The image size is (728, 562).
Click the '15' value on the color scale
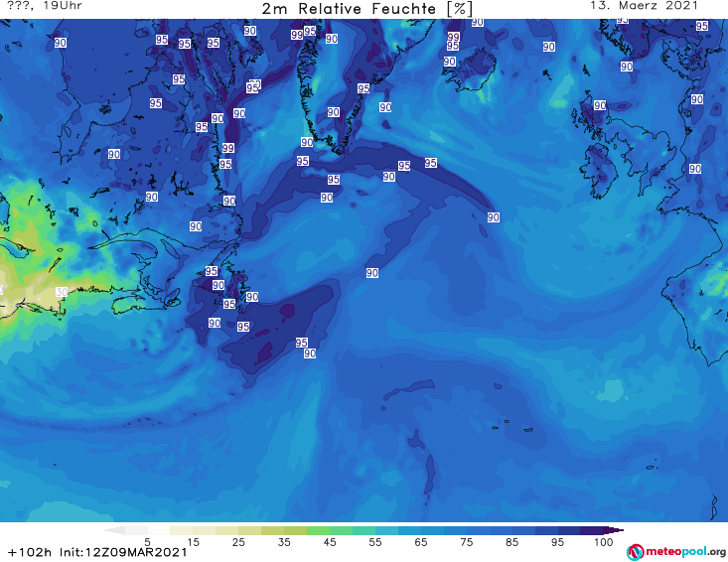pyautogui.click(x=193, y=542)
